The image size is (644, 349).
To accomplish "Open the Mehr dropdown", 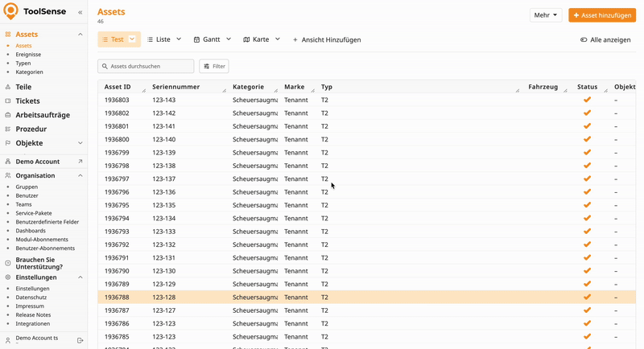I will click(545, 15).
